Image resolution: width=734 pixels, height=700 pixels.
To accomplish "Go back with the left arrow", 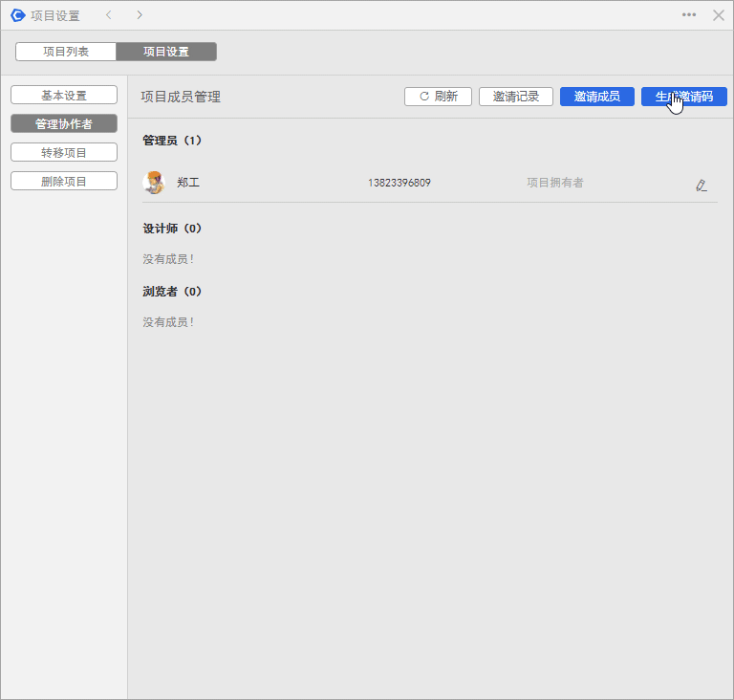I will pyautogui.click(x=109, y=15).
